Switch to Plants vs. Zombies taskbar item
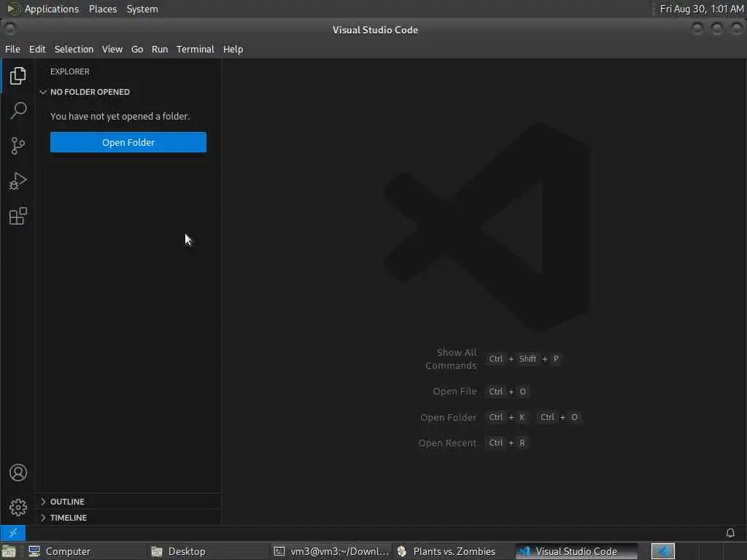The image size is (747, 560). tap(452, 551)
